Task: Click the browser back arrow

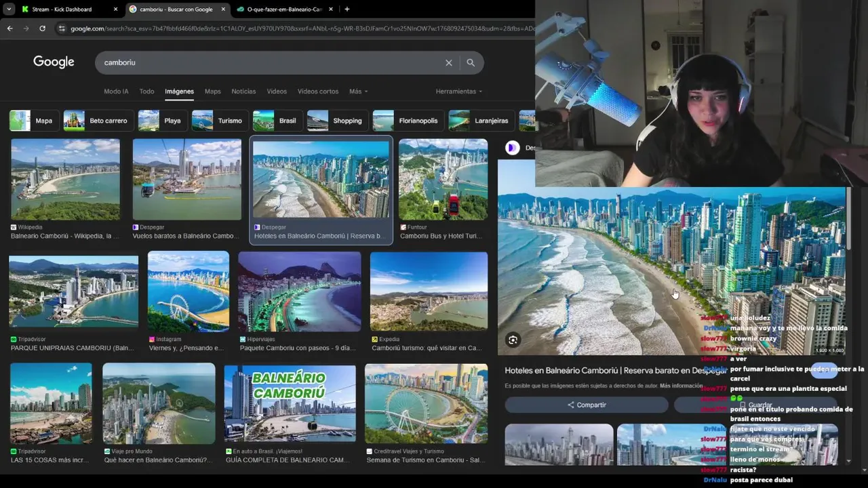Action: pyautogui.click(x=9, y=28)
